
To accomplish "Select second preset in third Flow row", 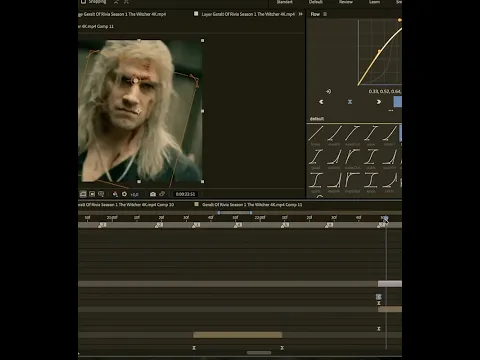I will (x=334, y=182).
